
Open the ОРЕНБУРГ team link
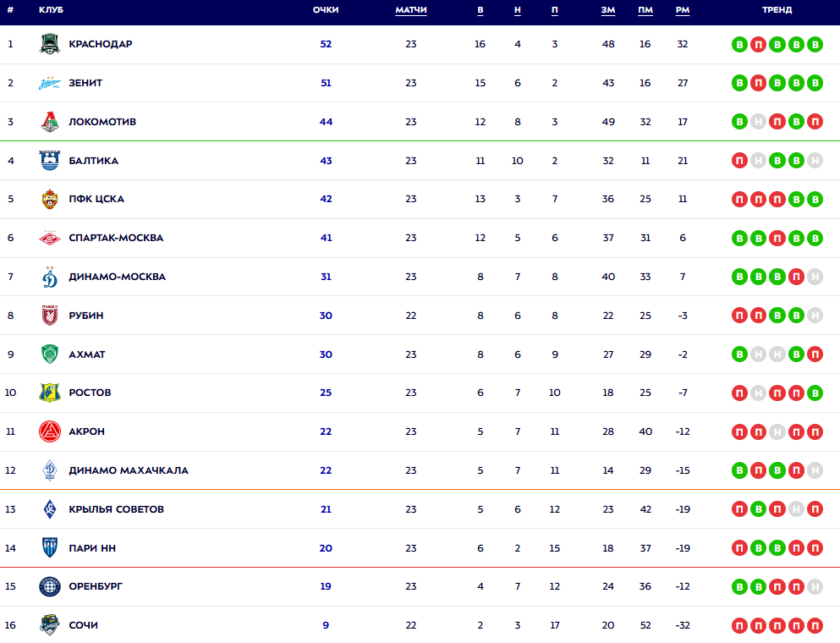point(96,586)
